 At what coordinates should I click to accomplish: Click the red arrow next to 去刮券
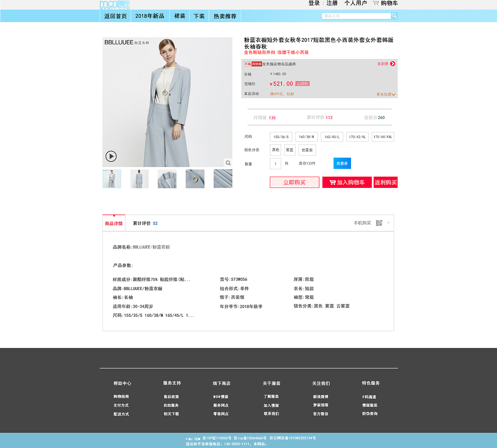coord(393,64)
